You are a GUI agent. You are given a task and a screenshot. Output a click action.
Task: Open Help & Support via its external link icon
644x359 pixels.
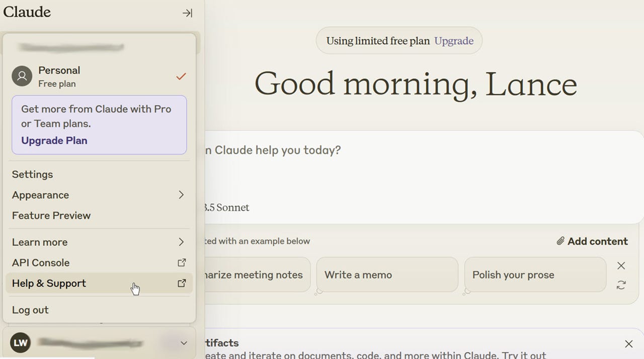pos(182,283)
